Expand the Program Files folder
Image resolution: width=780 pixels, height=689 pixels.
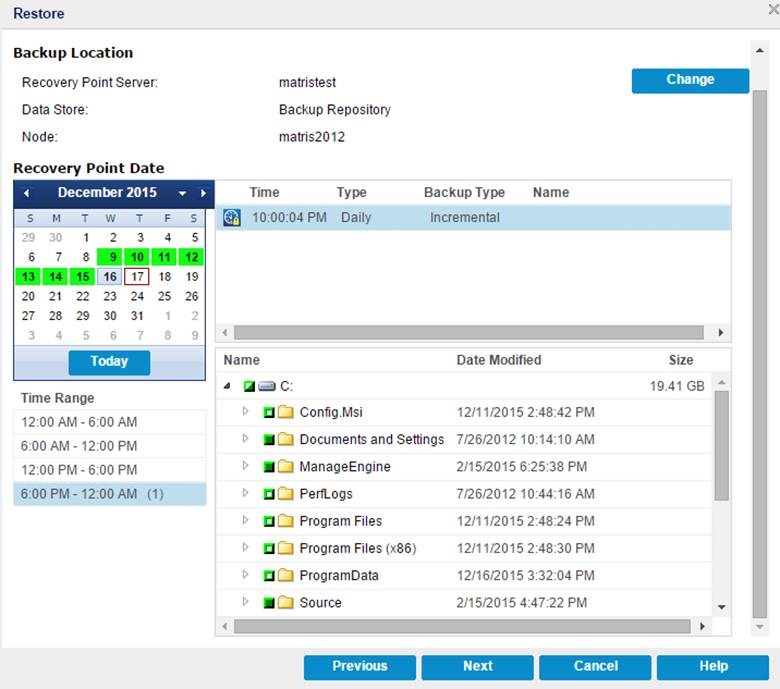click(245, 520)
